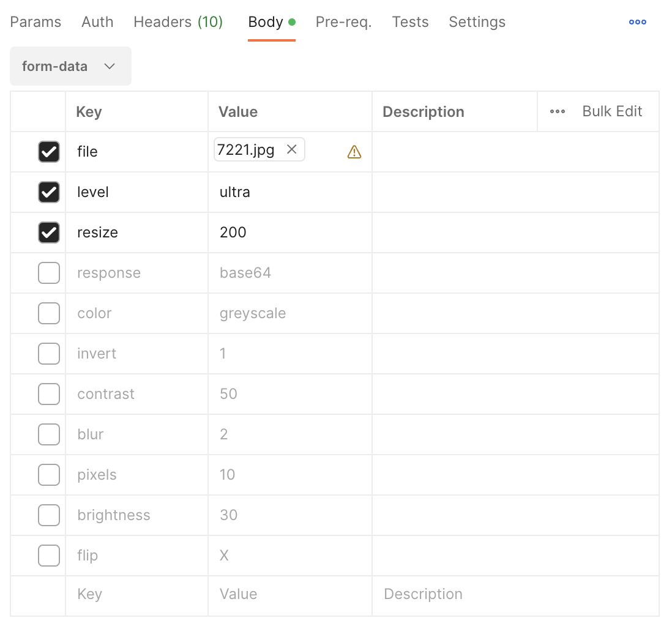Click the warning triangle icon beside the file
The width and height of the screenshot is (672, 629).
point(354,152)
